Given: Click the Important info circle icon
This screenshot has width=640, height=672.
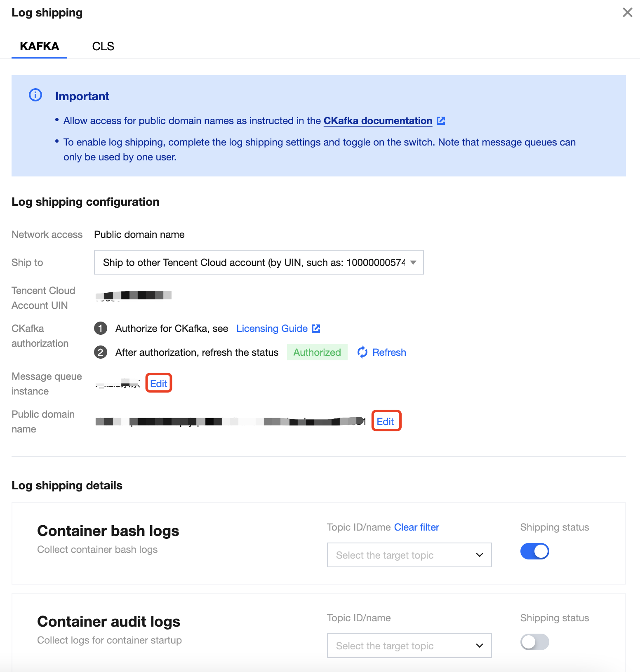Looking at the screenshot, I should [35, 95].
